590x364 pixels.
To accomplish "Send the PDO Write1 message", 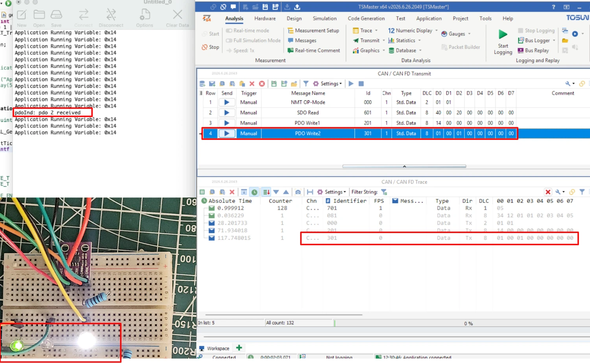I will tap(227, 123).
